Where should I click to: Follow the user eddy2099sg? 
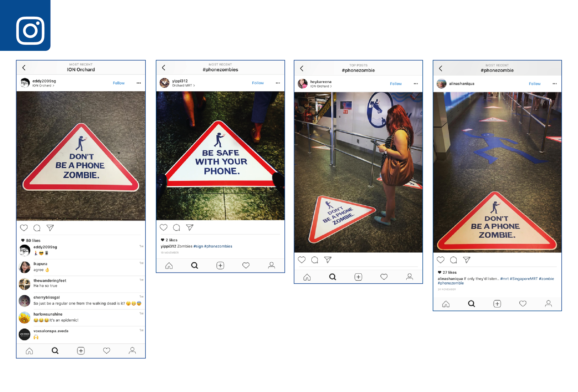click(x=119, y=83)
